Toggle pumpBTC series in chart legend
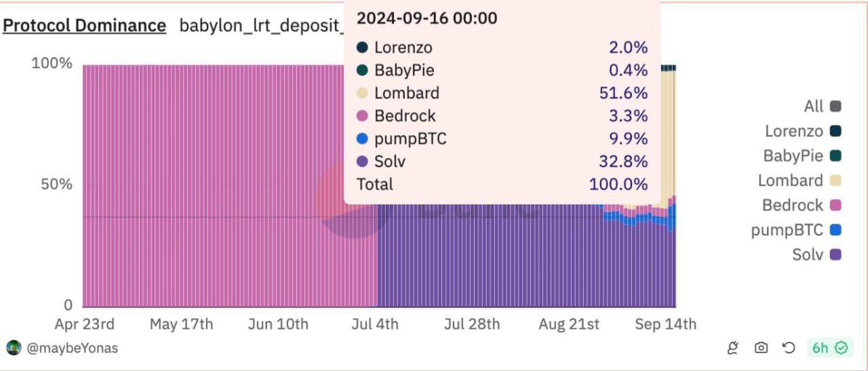 [x=787, y=230]
